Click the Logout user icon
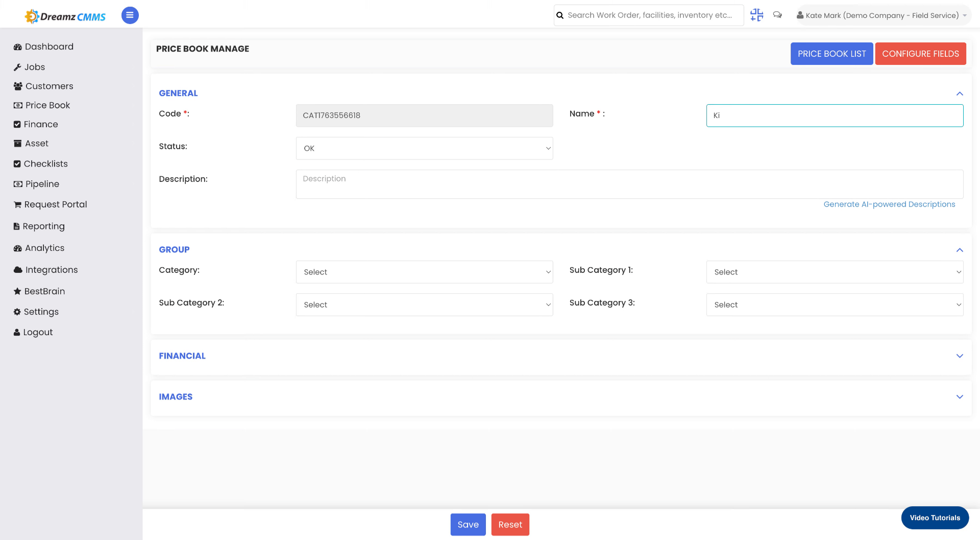This screenshot has height=540, width=980. pos(17,332)
